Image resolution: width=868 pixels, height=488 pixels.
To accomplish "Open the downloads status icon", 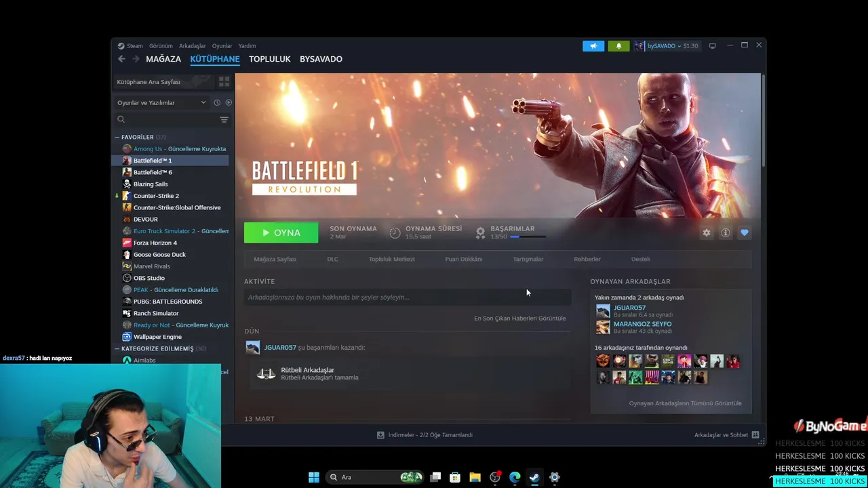I will [380, 435].
